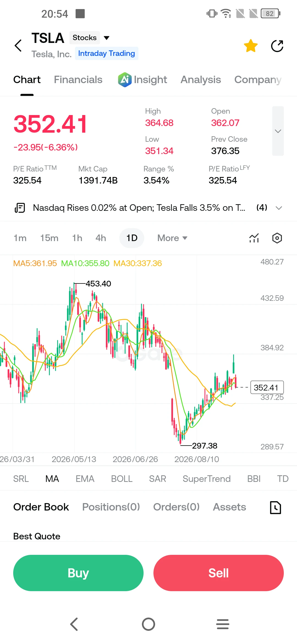Tap the Prev Close 376.35 value
The width and height of the screenshot is (297, 644).
[225, 151]
